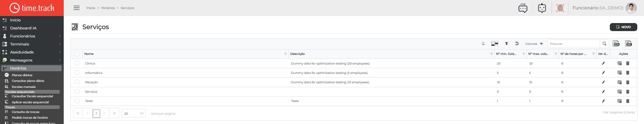Click the fingerprint icon in header

[x=560, y=8]
